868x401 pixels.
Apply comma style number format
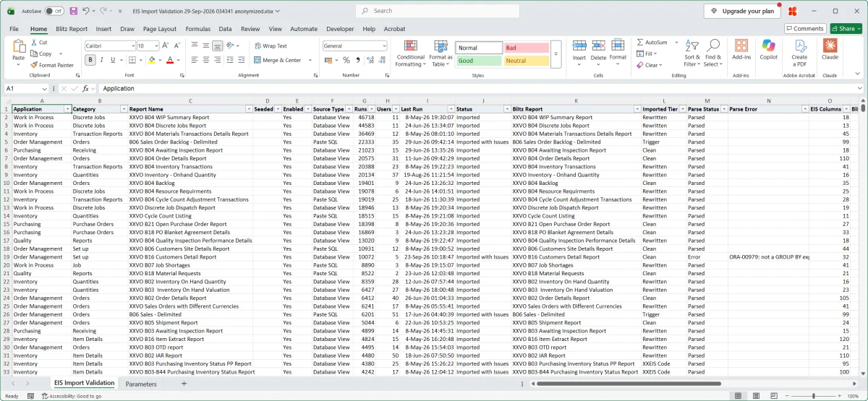tap(357, 60)
